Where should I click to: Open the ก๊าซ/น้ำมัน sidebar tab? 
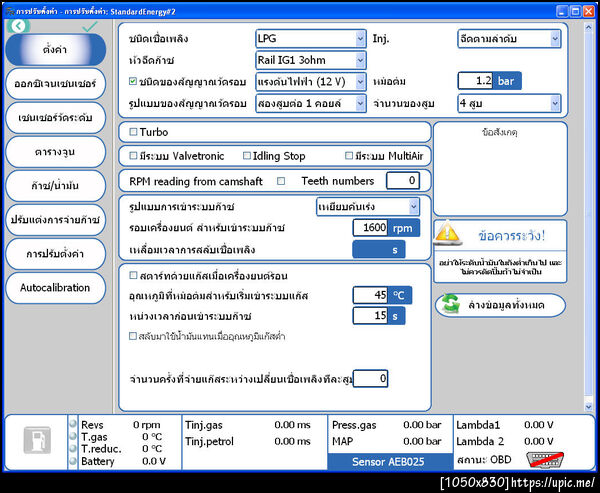[x=55, y=186]
